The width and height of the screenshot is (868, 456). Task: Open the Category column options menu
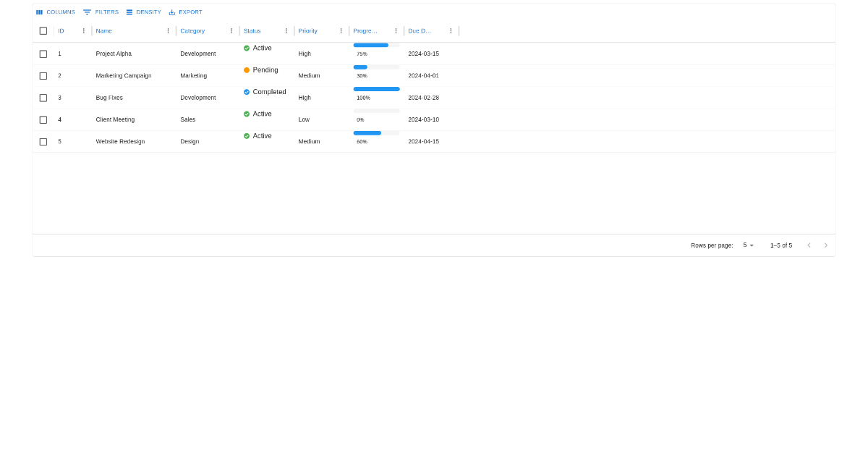[231, 31]
